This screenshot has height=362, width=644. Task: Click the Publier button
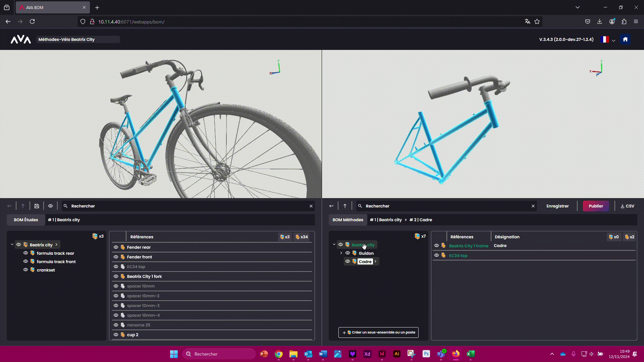[x=596, y=206]
